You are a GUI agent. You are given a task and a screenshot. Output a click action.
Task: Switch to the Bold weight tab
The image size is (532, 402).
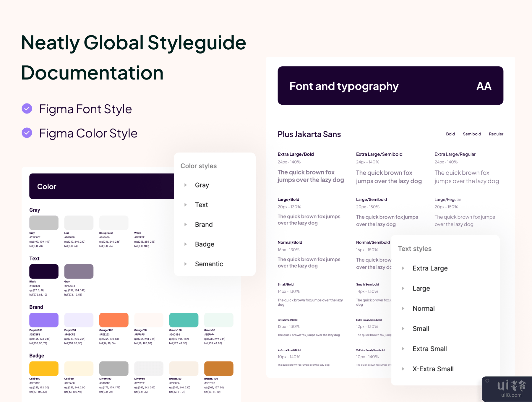450,134
